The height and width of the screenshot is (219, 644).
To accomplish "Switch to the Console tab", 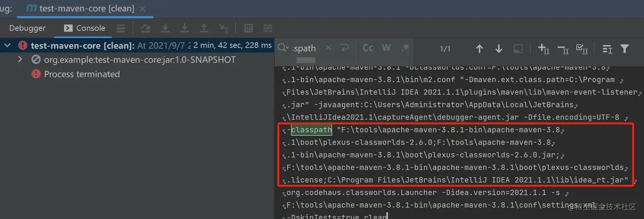I will click(x=85, y=28).
